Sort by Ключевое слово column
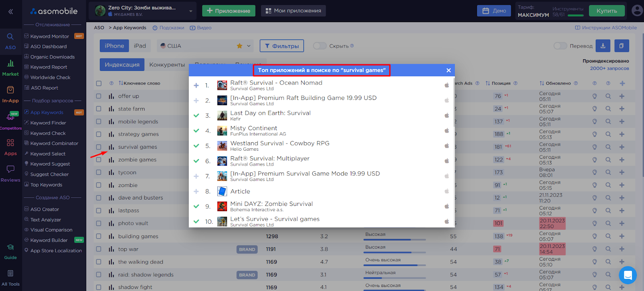The width and height of the screenshot is (644, 291). click(139, 83)
